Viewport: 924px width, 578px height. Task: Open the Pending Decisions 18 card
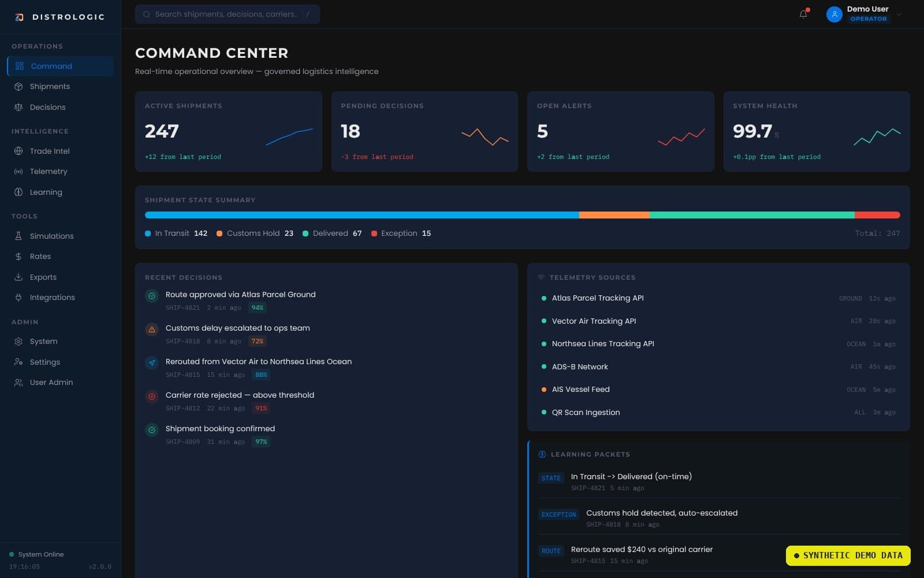pos(424,131)
